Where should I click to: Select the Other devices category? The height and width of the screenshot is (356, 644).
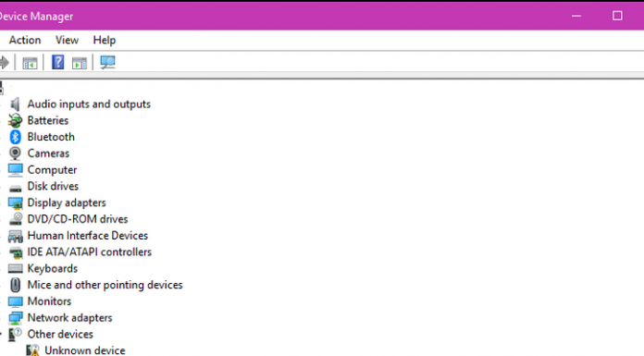(x=60, y=334)
